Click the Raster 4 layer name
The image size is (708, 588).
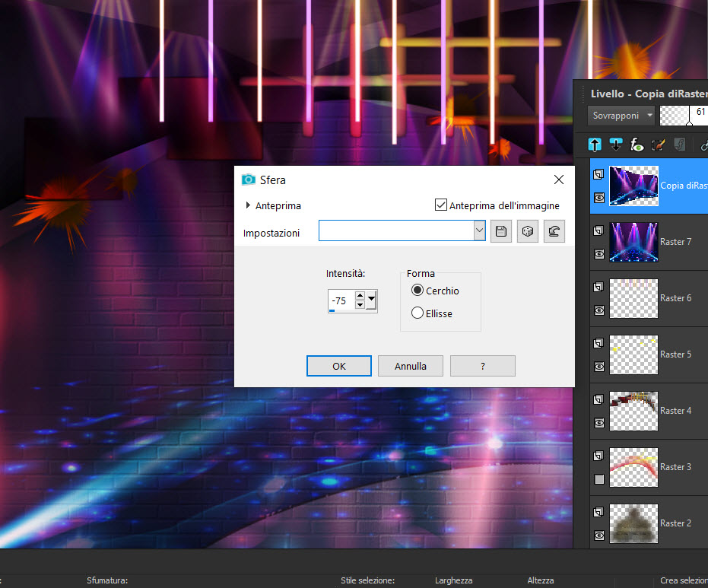click(x=675, y=411)
